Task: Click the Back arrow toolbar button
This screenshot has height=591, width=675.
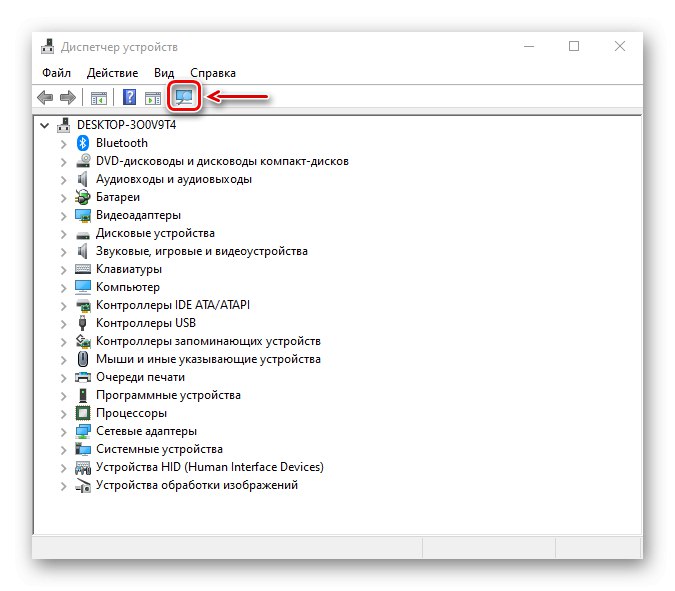Action: coord(45,98)
